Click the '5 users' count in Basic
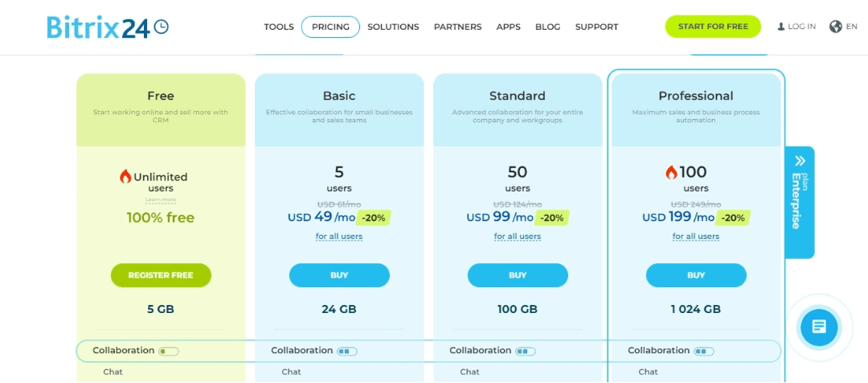 click(x=339, y=179)
